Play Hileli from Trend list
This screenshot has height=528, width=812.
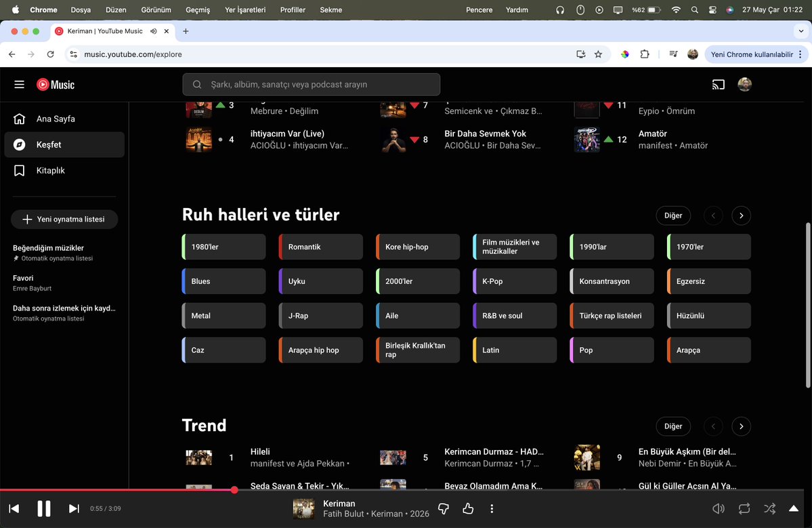[x=199, y=458]
